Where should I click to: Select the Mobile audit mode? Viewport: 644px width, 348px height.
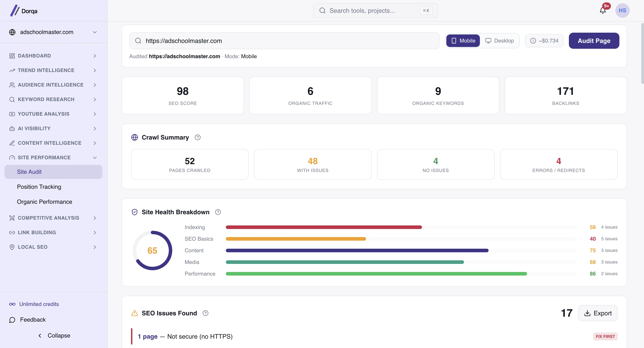click(x=463, y=41)
